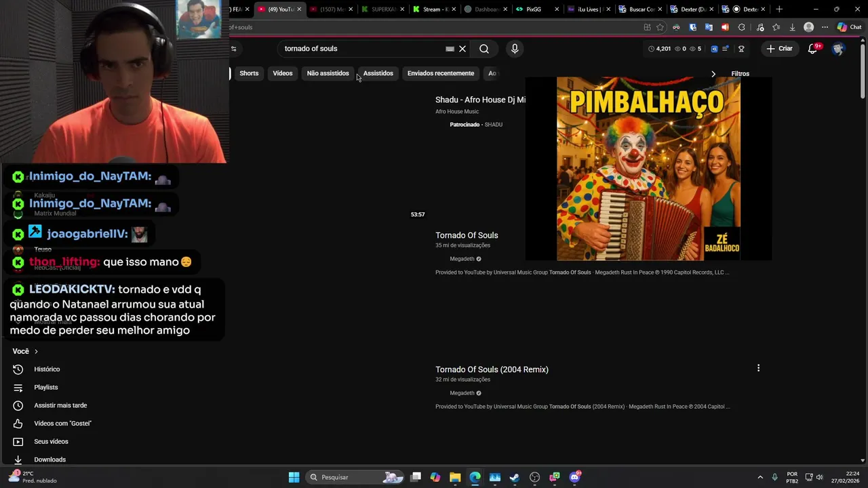
Task: Open the Shadu - Afro House Dj Mix ad
Action: (480, 100)
